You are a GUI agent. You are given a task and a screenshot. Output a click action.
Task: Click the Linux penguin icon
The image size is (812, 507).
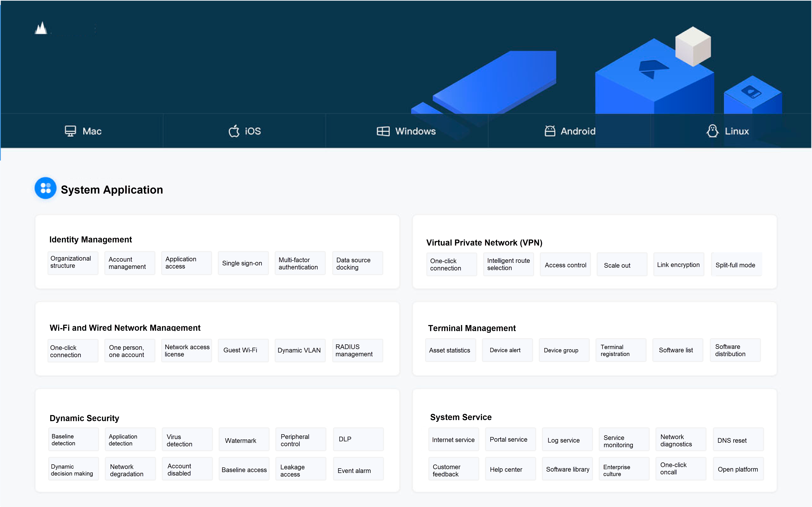(x=712, y=131)
